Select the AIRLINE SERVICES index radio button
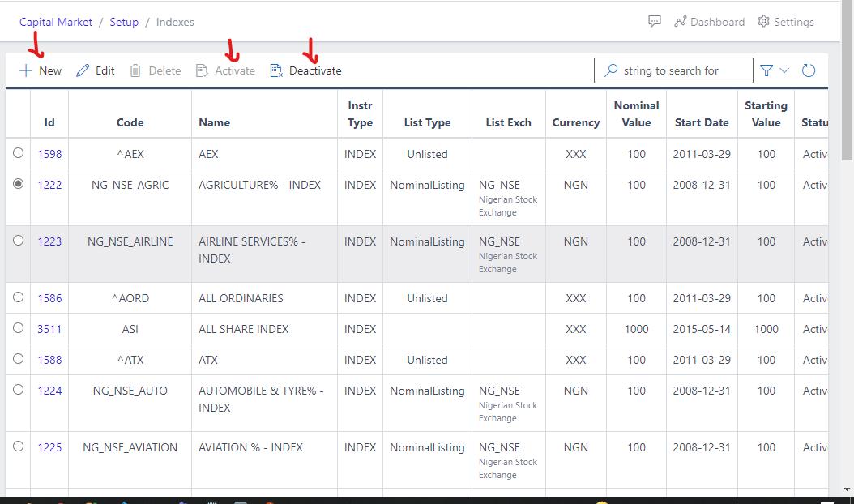This screenshot has height=504, width=854. click(x=18, y=241)
